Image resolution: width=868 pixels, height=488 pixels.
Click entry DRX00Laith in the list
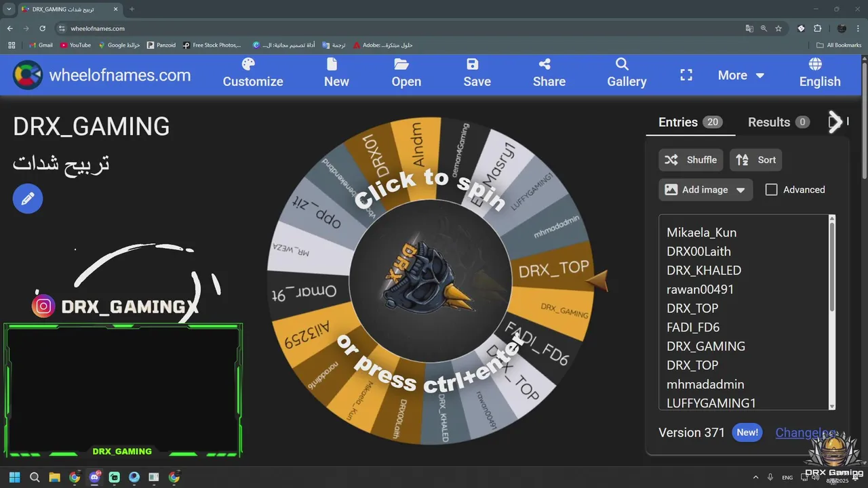coord(698,251)
